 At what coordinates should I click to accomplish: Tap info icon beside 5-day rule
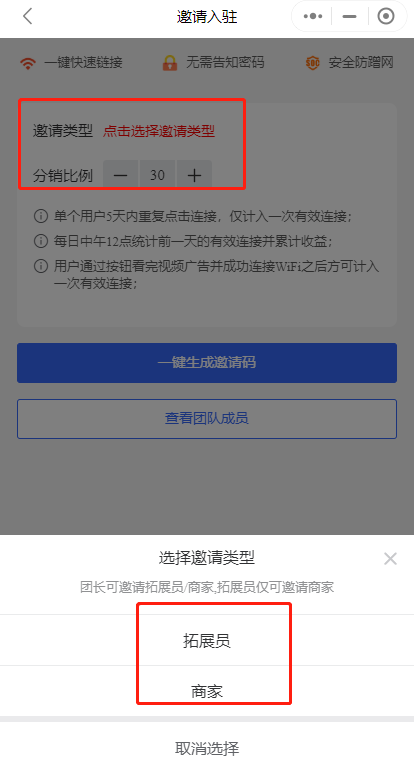click(x=41, y=216)
